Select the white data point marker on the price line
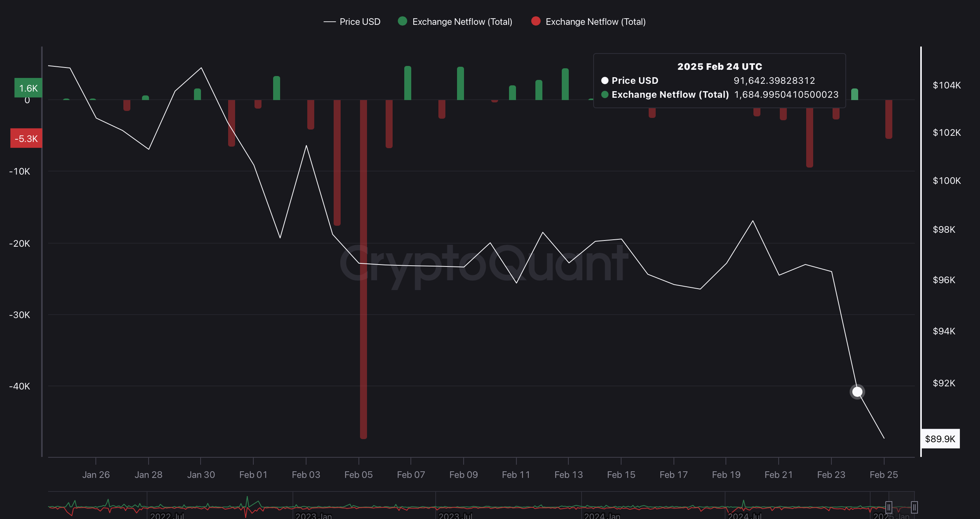 pos(857,392)
